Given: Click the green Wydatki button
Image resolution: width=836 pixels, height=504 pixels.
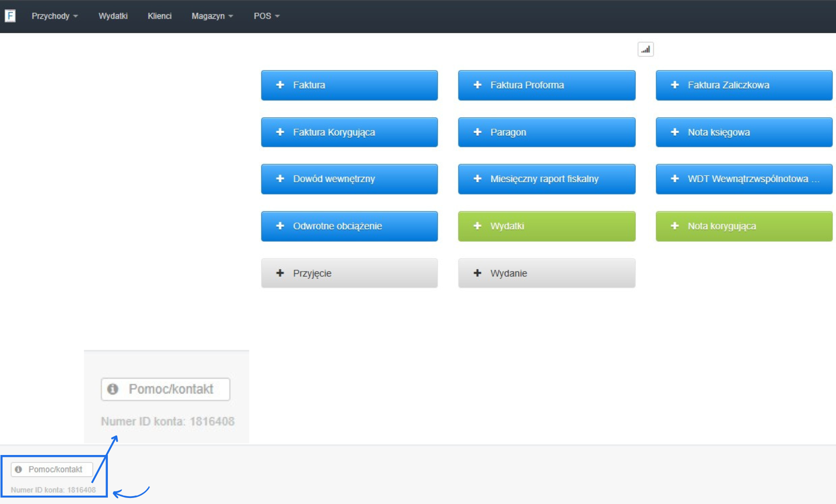Looking at the screenshot, I should (x=546, y=226).
